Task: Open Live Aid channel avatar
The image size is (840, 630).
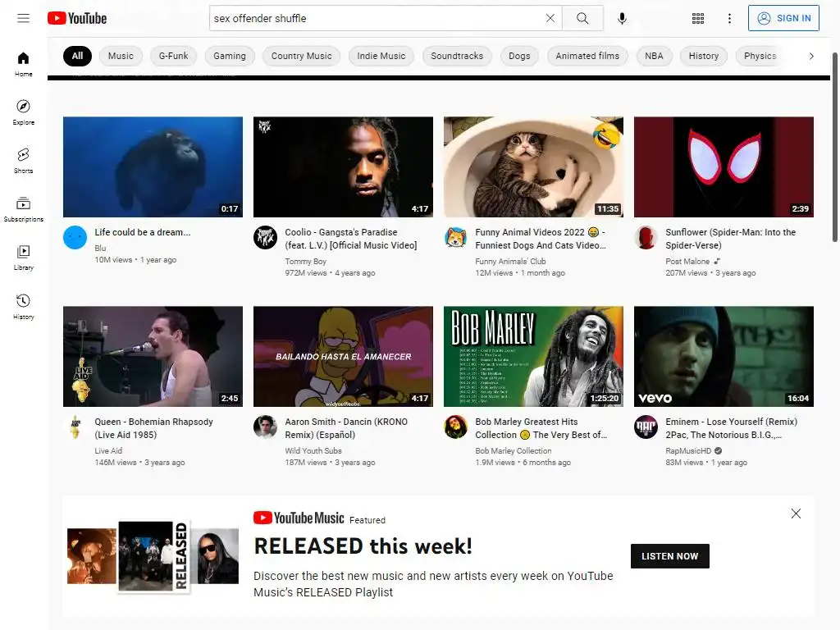Action: pos(75,427)
